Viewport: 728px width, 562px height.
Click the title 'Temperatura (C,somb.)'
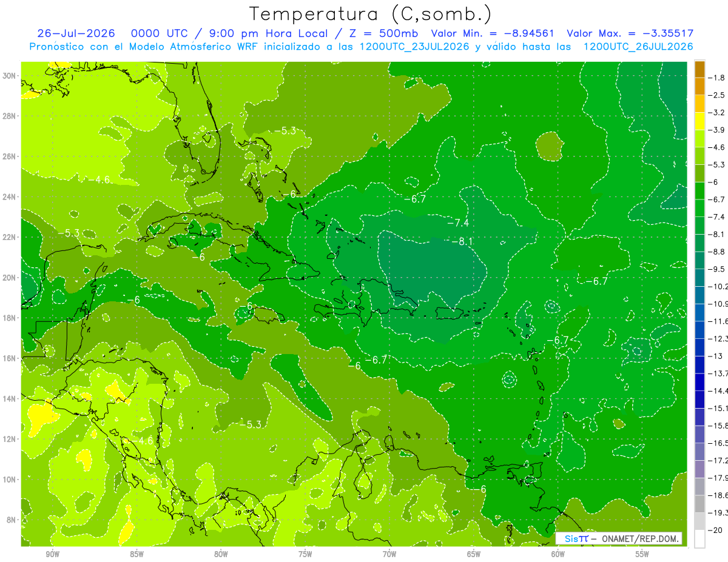pyautogui.click(x=371, y=14)
